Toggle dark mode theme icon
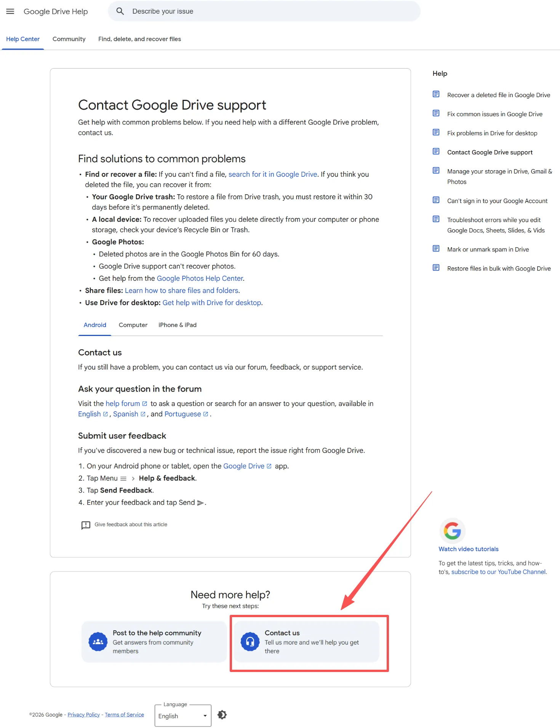This screenshot has width=560, height=728. (222, 715)
